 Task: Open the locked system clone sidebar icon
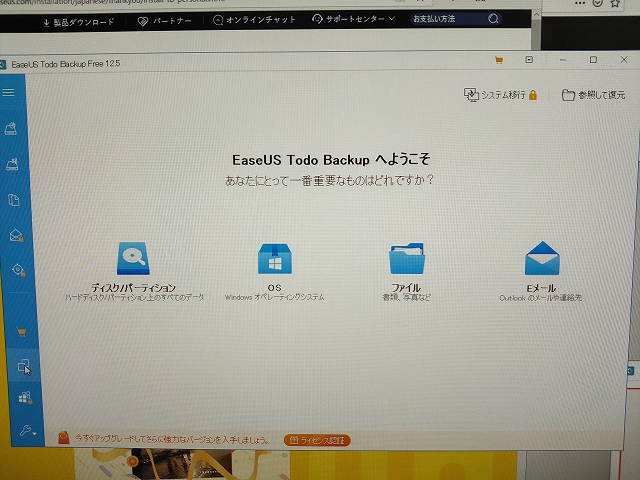pos(25,397)
